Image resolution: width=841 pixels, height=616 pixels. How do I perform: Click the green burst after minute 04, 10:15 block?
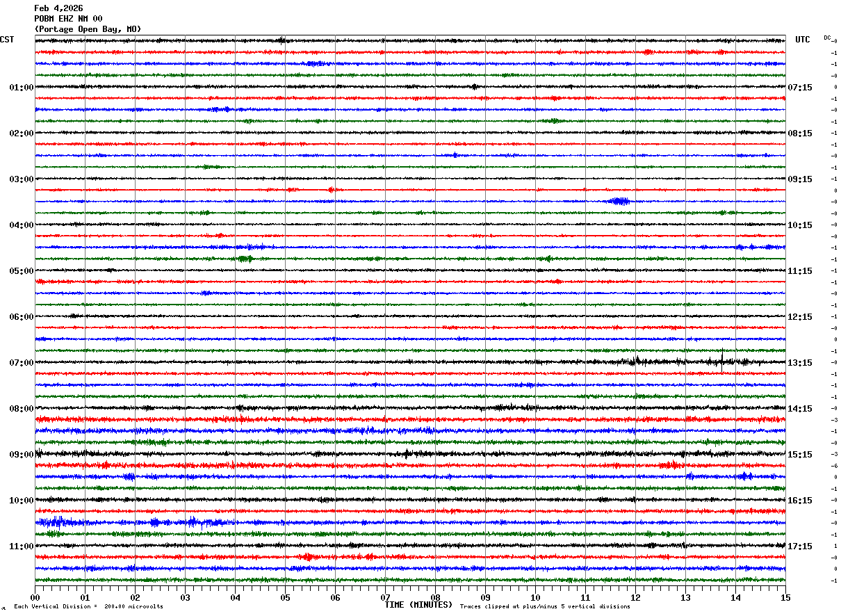click(245, 259)
